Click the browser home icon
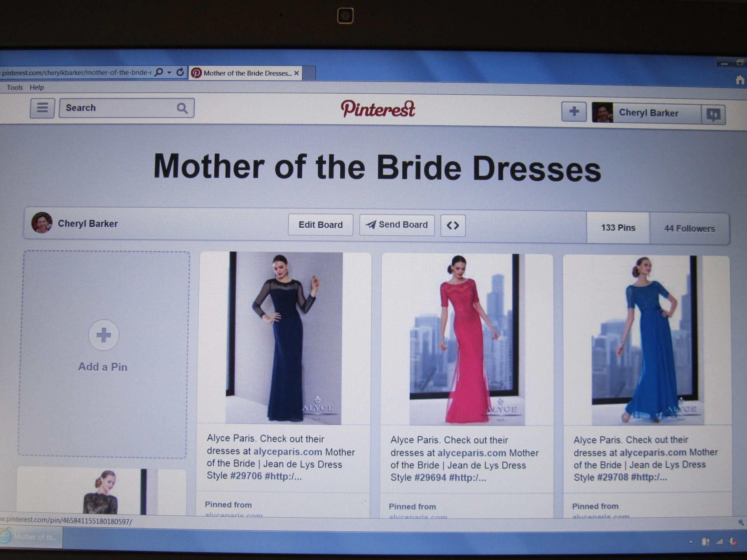The height and width of the screenshot is (560, 747). point(740,80)
